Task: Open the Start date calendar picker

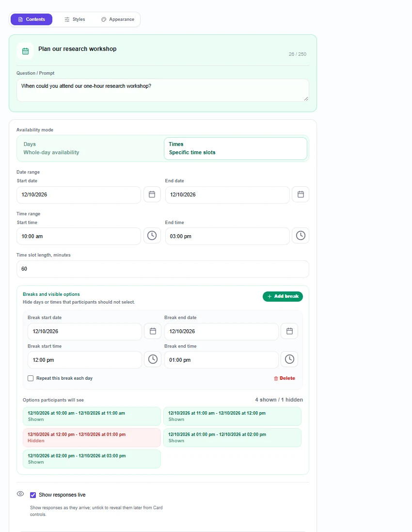Action: pyautogui.click(x=152, y=194)
